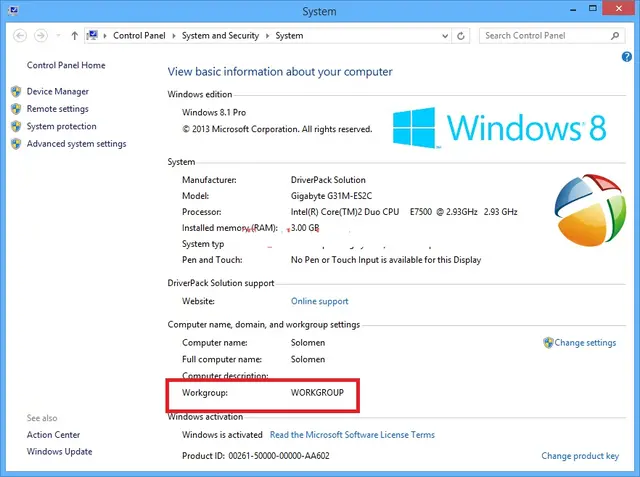Viewport: 640px width, 477px height.
Task: Click the 'Windows is activated' status text
Action: click(222, 435)
